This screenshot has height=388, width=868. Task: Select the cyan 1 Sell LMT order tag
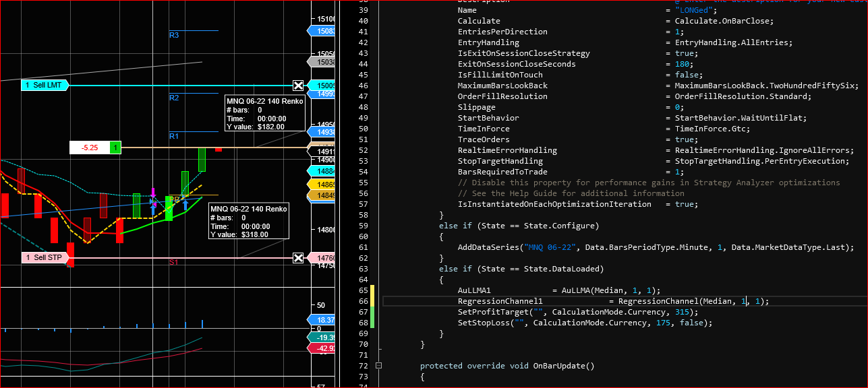[44, 86]
